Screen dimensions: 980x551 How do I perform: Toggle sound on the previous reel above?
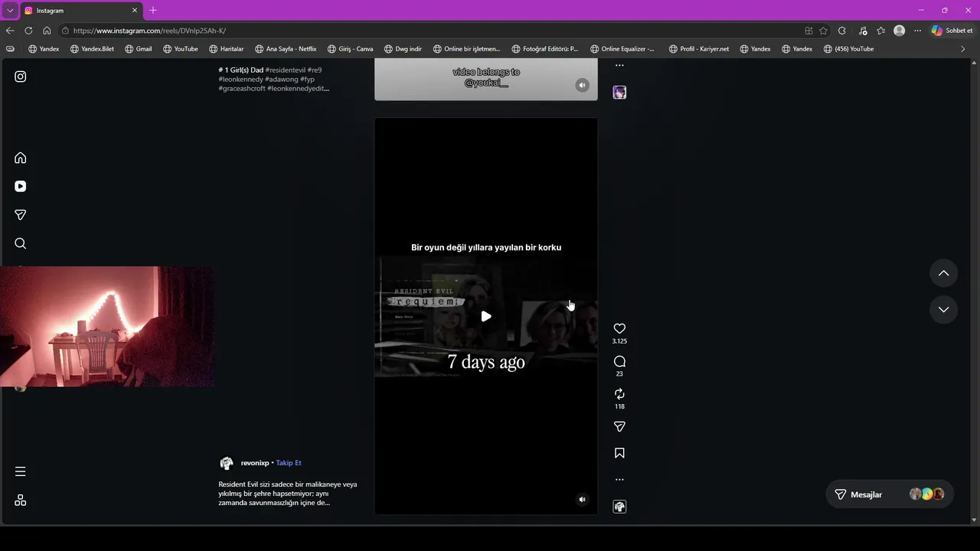point(582,86)
